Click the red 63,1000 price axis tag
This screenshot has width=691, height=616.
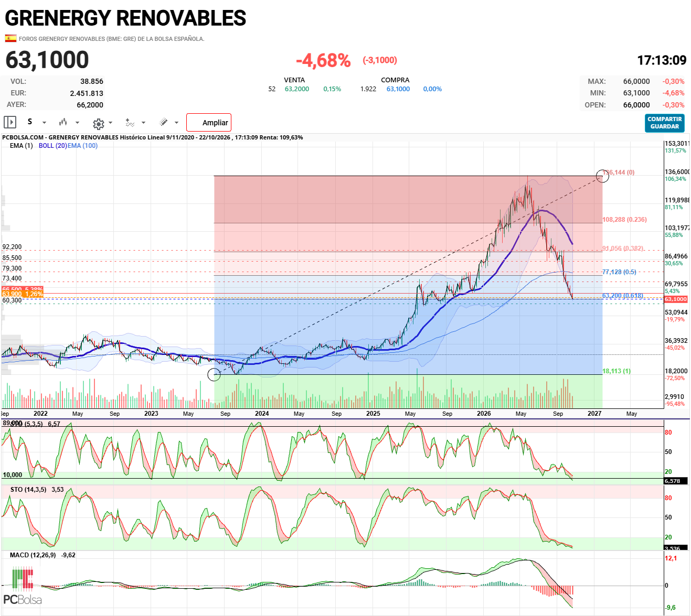point(676,299)
